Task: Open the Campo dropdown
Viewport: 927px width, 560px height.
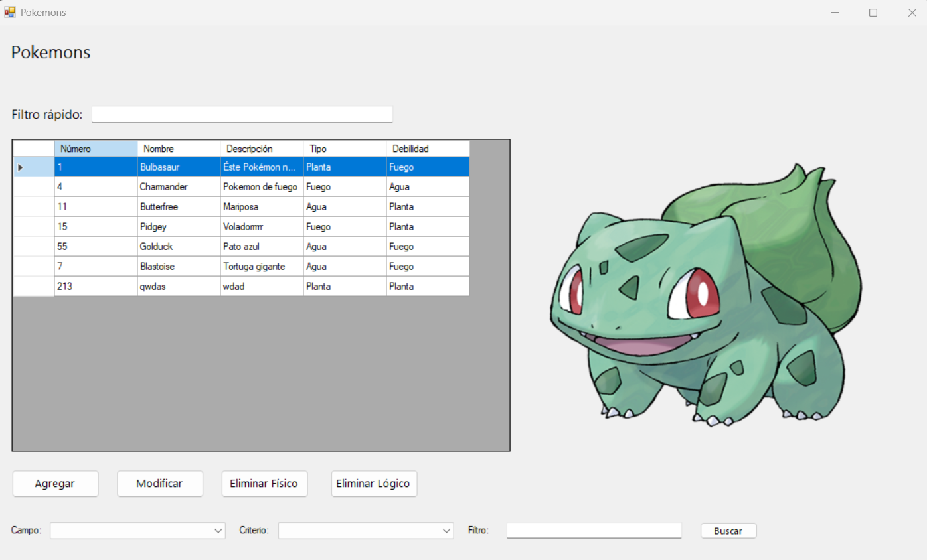Action: point(137,531)
